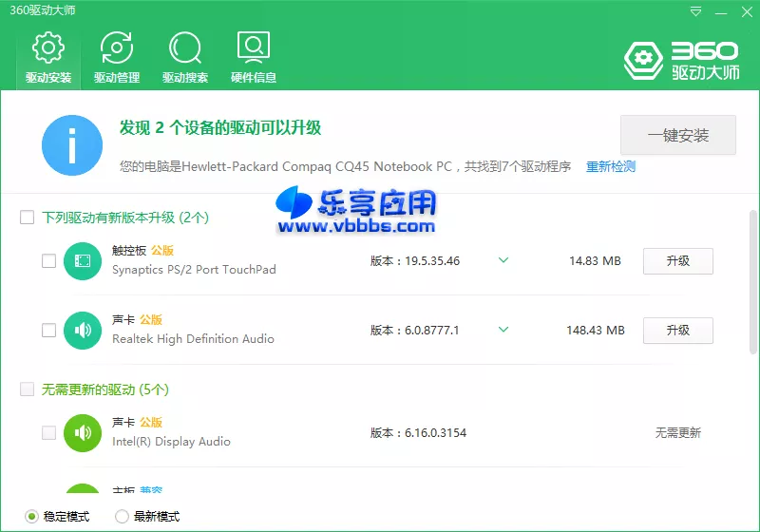Click 升级 for Realtek High Definition Audio
The width and height of the screenshot is (760, 532).
pyautogui.click(x=678, y=331)
